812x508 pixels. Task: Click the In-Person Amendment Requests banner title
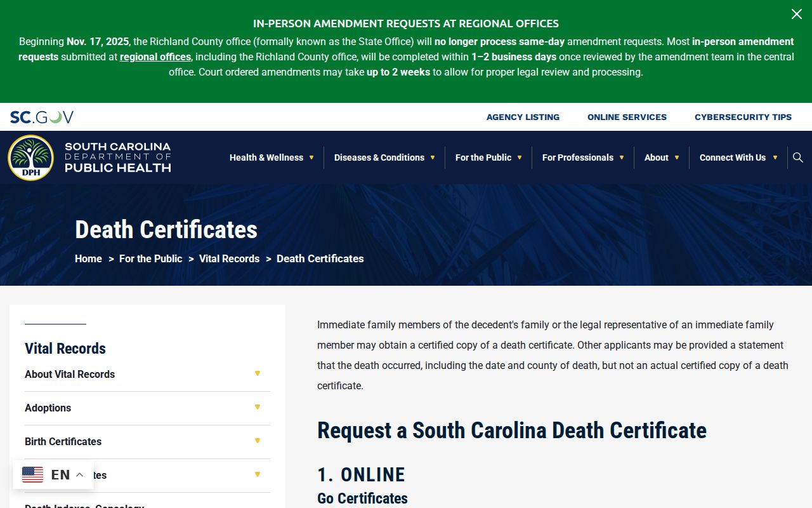tap(406, 23)
